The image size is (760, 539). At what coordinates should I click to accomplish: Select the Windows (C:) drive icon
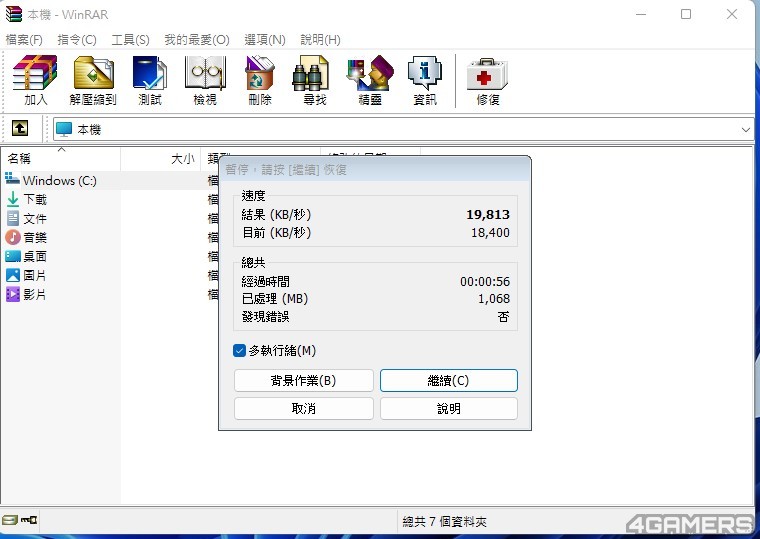[x=12, y=180]
